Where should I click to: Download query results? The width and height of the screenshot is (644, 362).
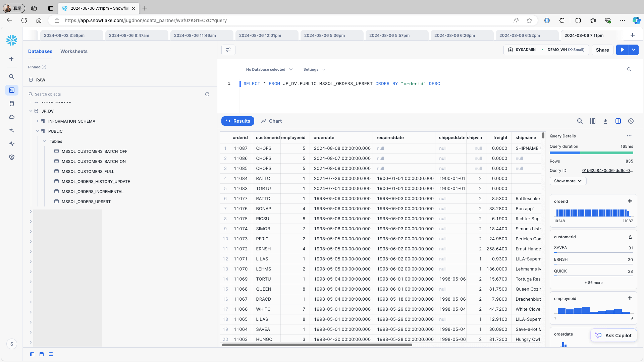click(605, 121)
